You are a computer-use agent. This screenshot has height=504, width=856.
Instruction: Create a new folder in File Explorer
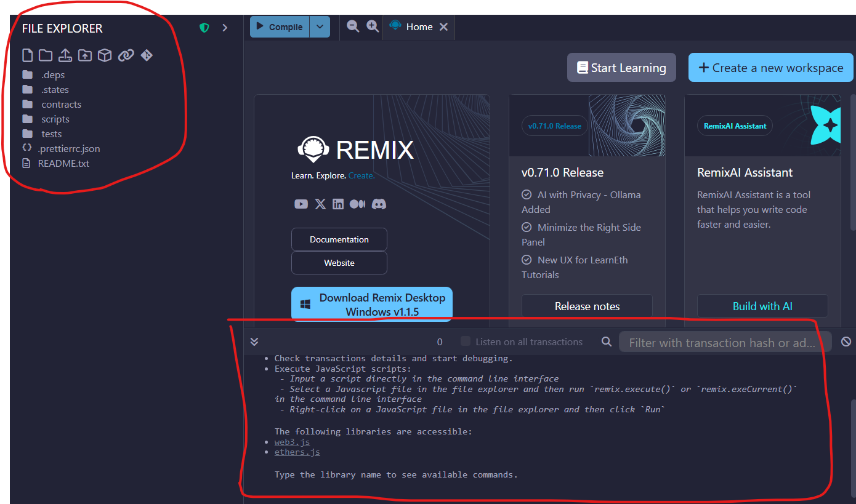[46, 55]
